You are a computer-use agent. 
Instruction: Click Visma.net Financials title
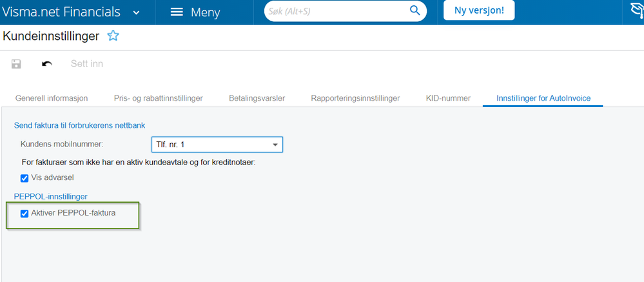coord(62,12)
